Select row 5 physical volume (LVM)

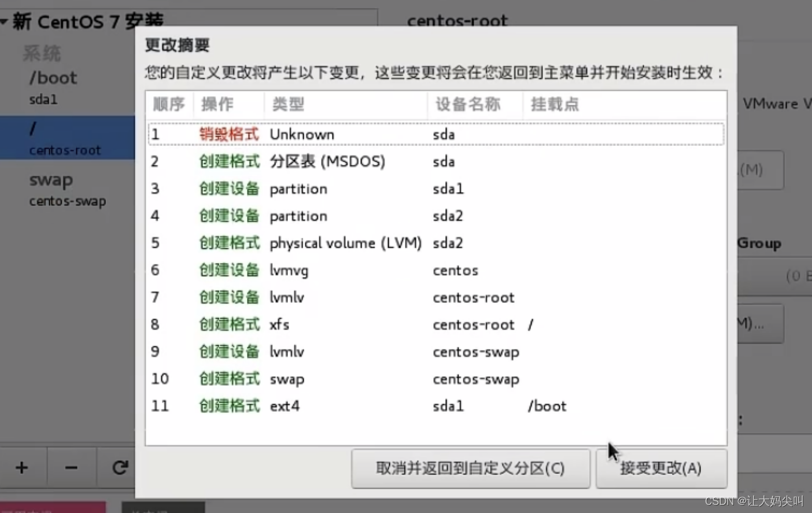[x=436, y=243]
